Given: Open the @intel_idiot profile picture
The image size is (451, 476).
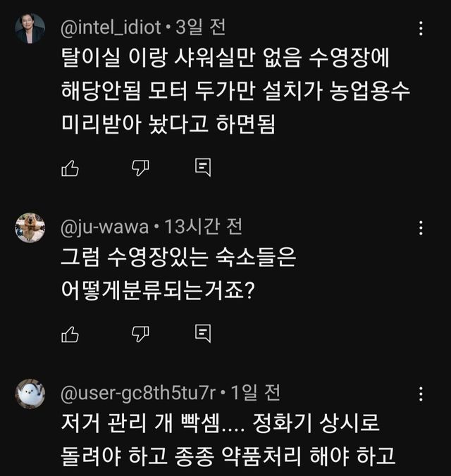Looking at the screenshot, I should click(30, 29).
